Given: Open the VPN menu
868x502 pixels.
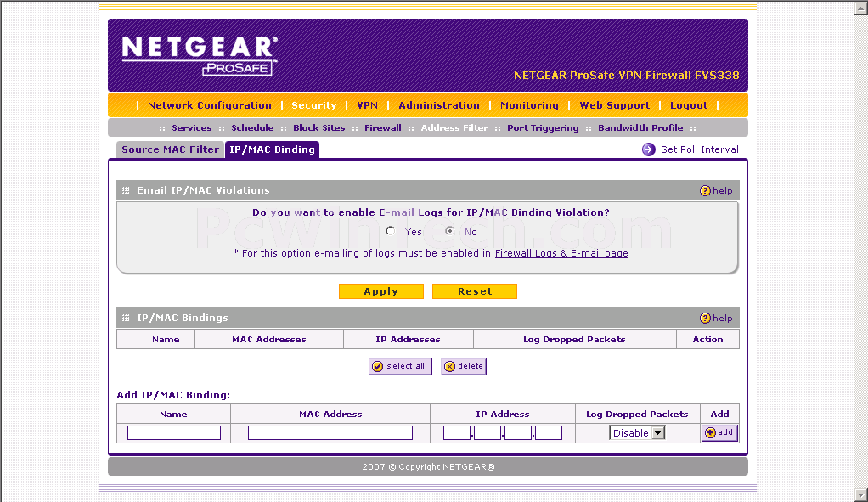Looking at the screenshot, I should click(x=367, y=105).
